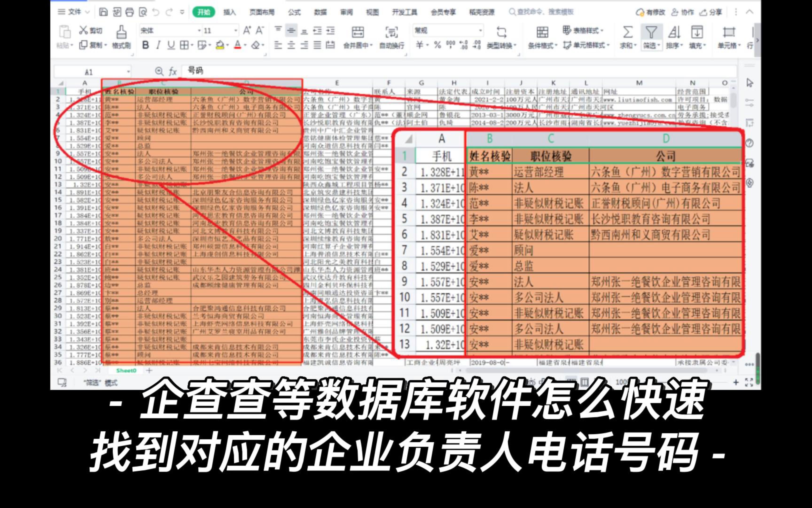Open the font color dropdown arrow
Image resolution: width=812 pixels, height=508 pixels.
pos(245,45)
